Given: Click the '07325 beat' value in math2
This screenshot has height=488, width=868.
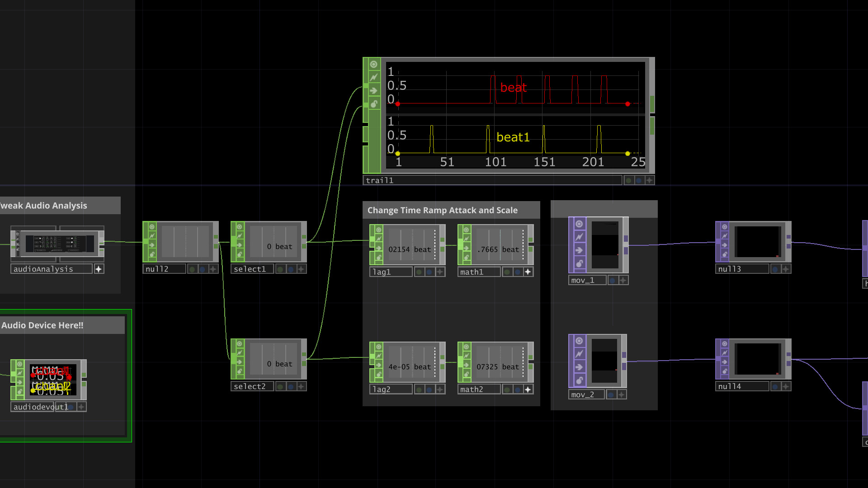Looking at the screenshot, I should click(x=498, y=367).
